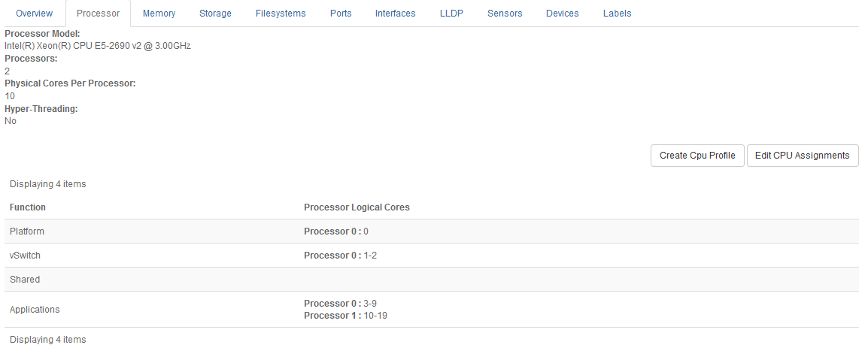Select the vSwitch function row
The height and width of the screenshot is (351, 868).
pyautogui.click(x=25, y=256)
